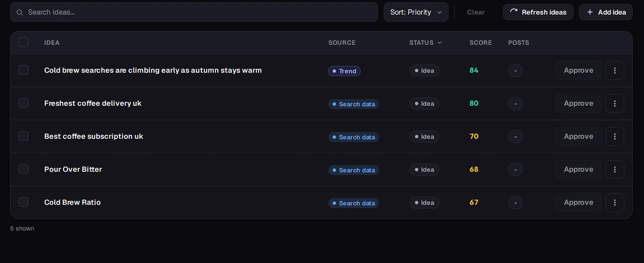Check the Freshest coffee delivery uk row
Viewport: 644px width, 263px height.
23,103
